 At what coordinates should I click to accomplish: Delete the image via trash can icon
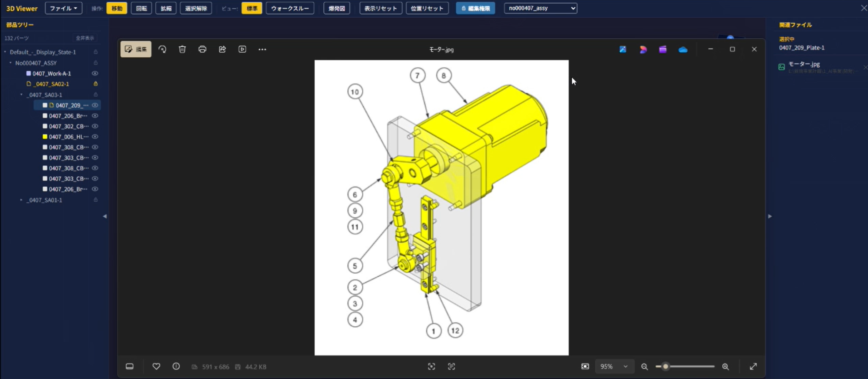pyautogui.click(x=182, y=49)
